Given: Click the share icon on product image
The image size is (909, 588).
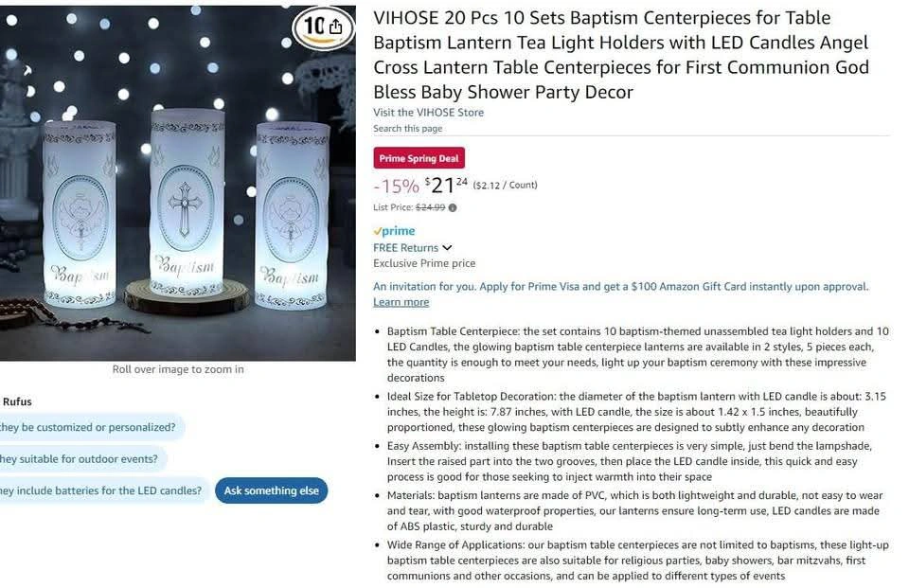Looking at the screenshot, I should tap(336, 27).
